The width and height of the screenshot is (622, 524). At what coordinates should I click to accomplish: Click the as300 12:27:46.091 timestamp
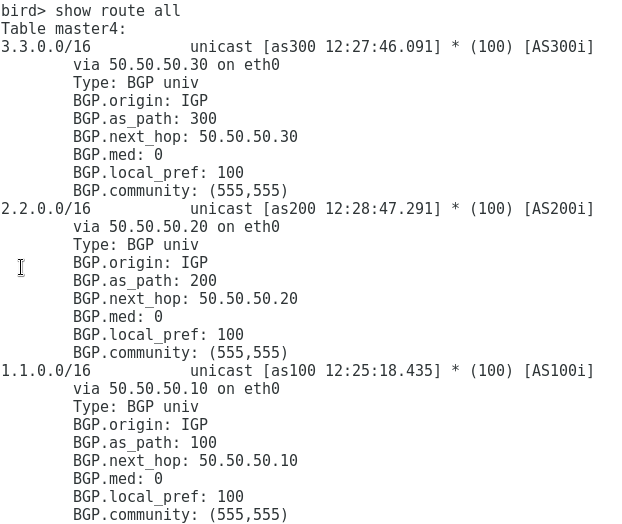[352, 46]
